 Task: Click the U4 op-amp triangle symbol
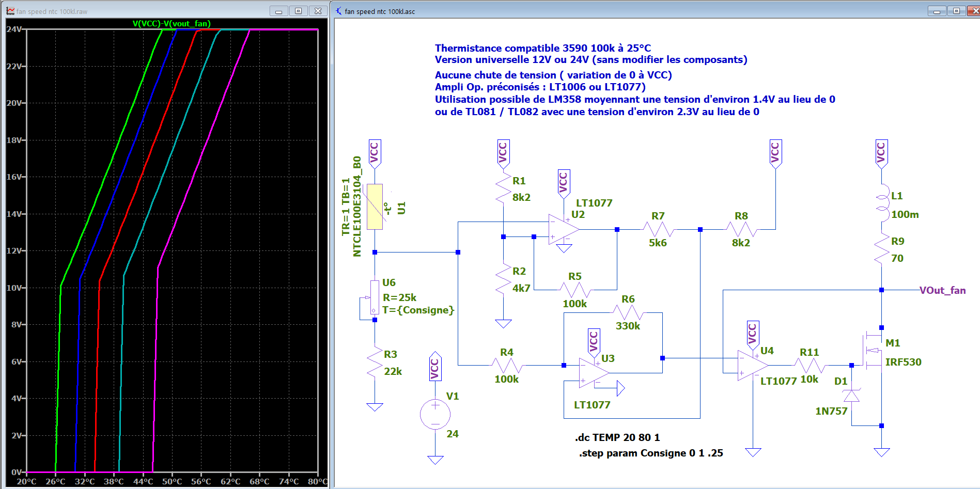753,365
